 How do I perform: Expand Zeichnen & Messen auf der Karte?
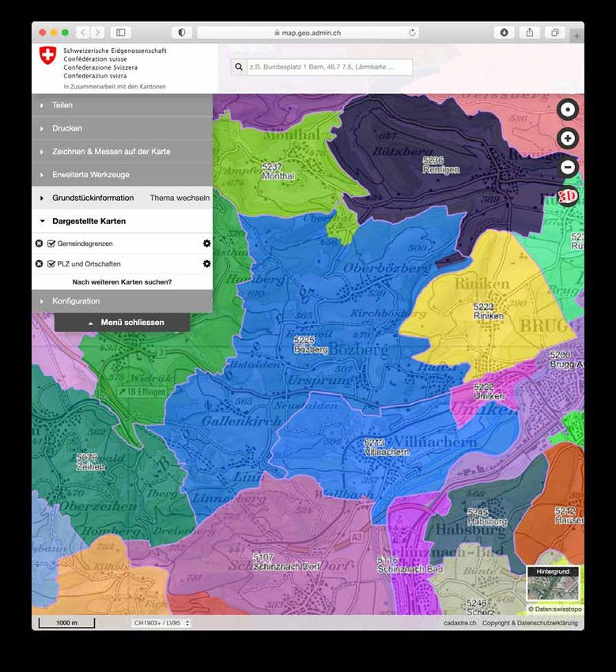pyautogui.click(x=111, y=151)
